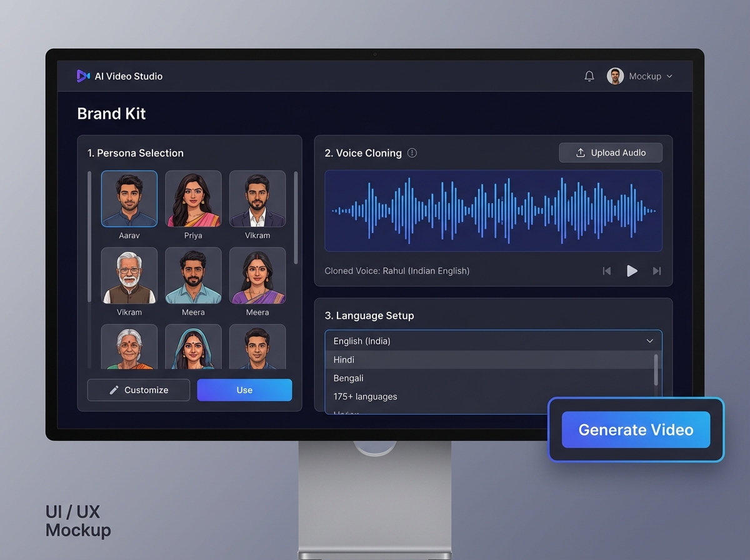750x560 pixels.
Task: Select Hindi from the language list
Action: tap(344, 359)
